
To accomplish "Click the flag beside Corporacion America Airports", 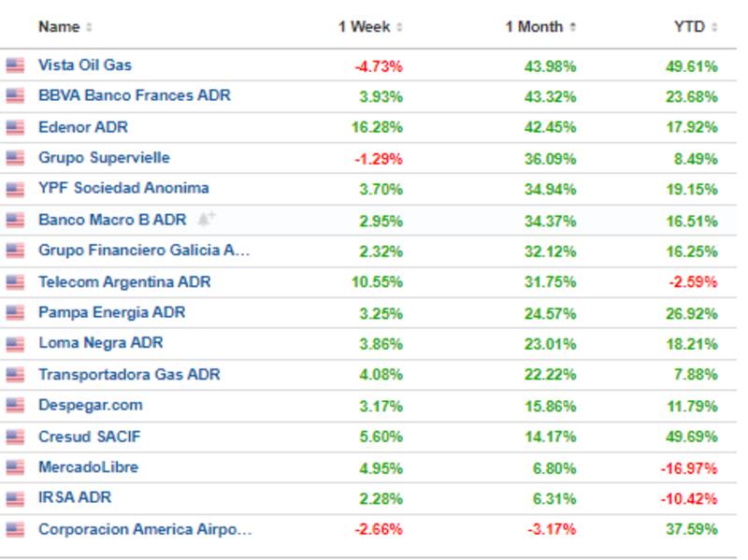I will [x=15, y=529].
